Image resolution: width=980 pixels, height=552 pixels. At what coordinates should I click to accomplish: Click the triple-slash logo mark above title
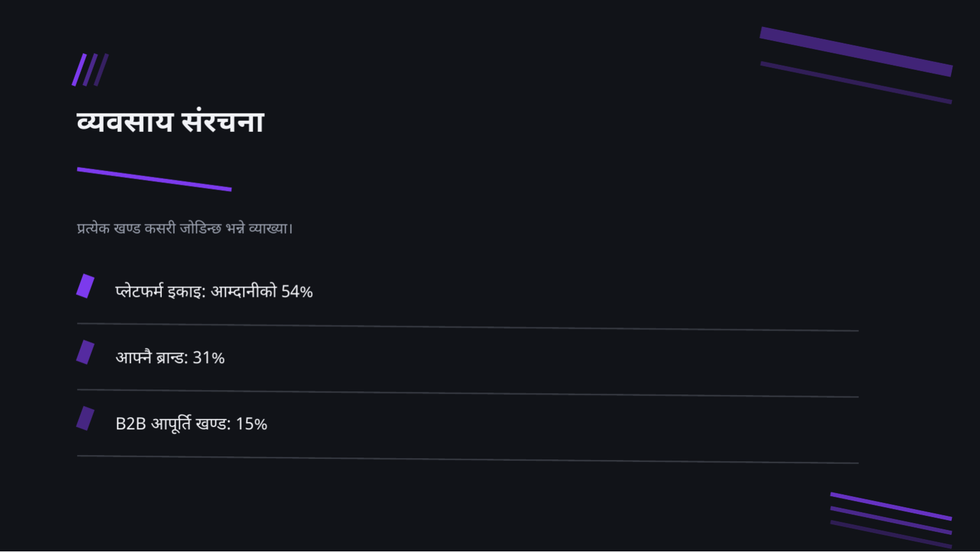click(x=90, y=70)
